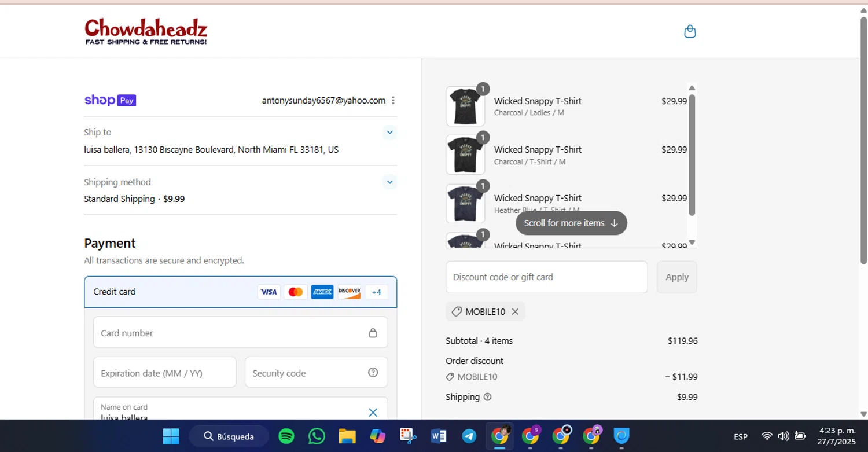This screenshot has width=868, height=452.
Task: Click the volume speaker icon
Action: pos(784,436)
